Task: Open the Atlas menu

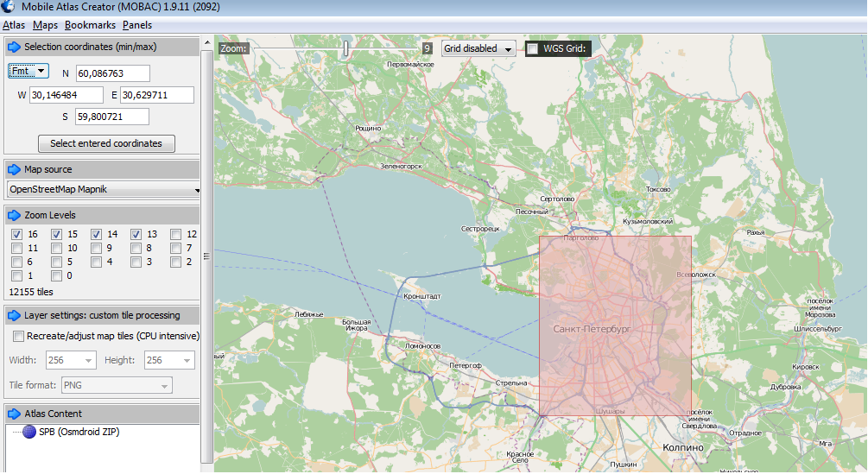Action: coord(14,25)
